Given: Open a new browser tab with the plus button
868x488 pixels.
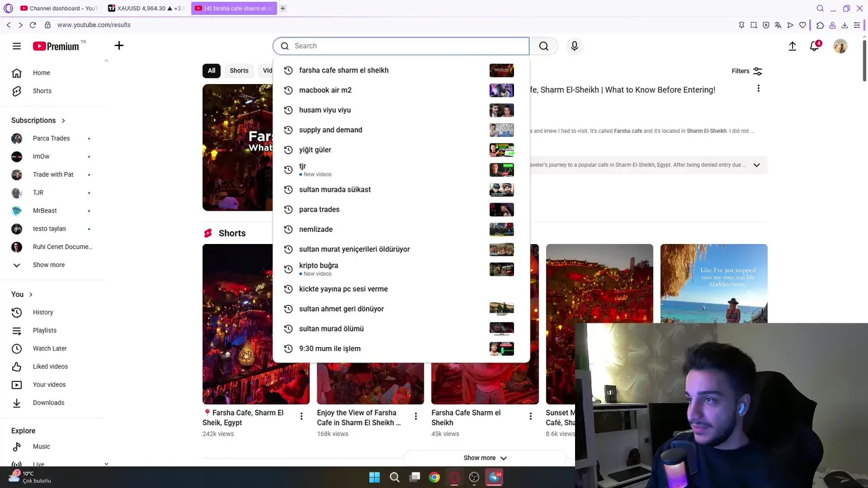Looking at the screenshot, I should [283, 8].
